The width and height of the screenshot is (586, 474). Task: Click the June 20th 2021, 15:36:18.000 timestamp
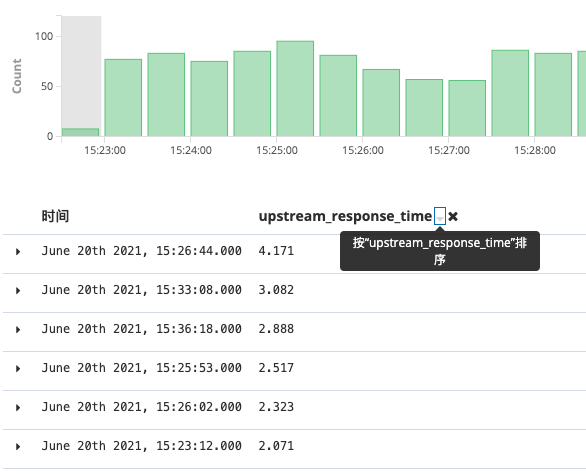[x=142, y=329]
